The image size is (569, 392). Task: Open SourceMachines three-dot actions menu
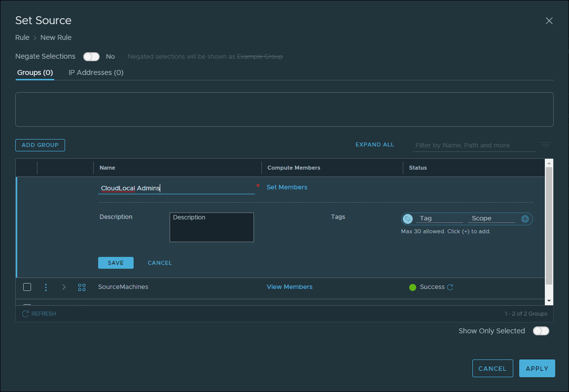coord(46,287)
